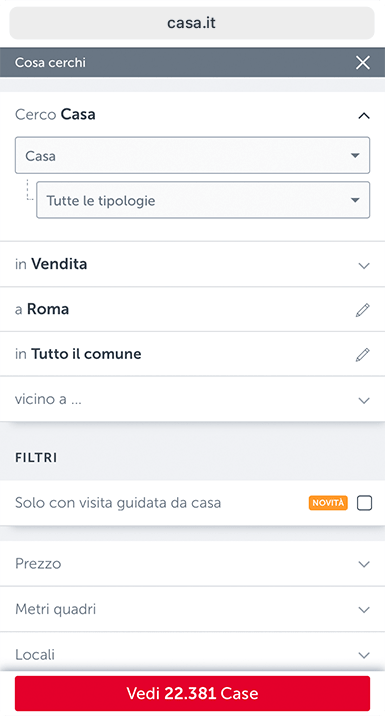The height and width of the screenshot is (716, 385).
Task: Open the a Roma location row
Action: click(192, 309)
